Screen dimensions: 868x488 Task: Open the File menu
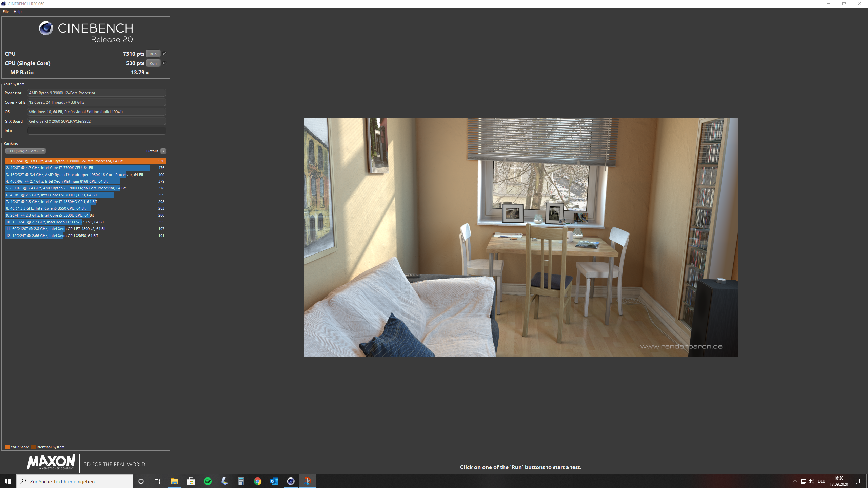click(x=5, y=11)
